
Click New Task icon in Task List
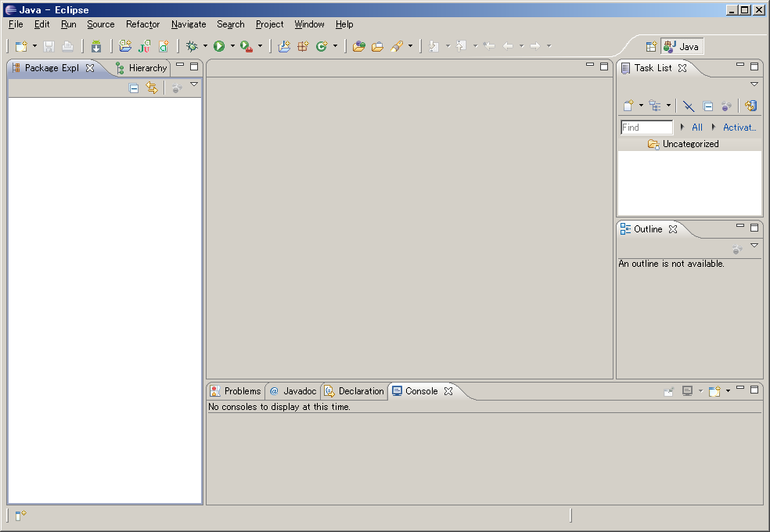click(x=628, y=106)
